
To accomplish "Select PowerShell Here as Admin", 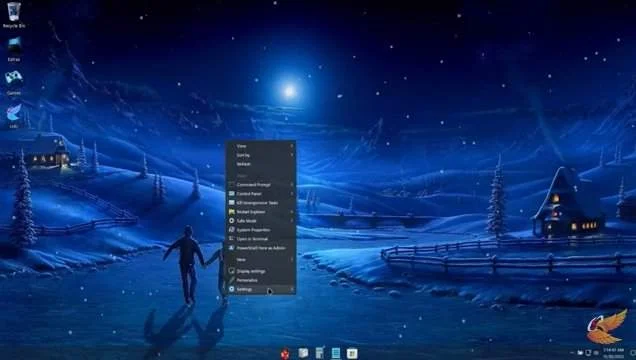I will (x=260, y=248).
